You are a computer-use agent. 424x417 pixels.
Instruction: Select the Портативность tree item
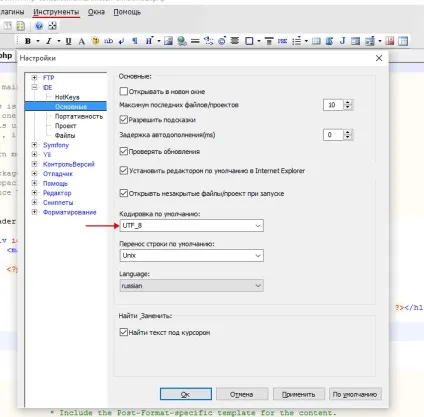pyautogui.click(x=79, y=116)
